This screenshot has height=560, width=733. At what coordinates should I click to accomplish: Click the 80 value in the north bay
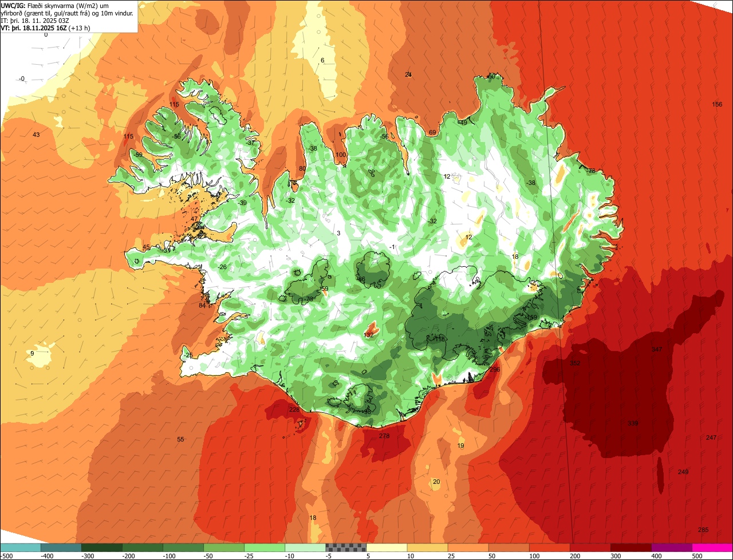point(302,168)
